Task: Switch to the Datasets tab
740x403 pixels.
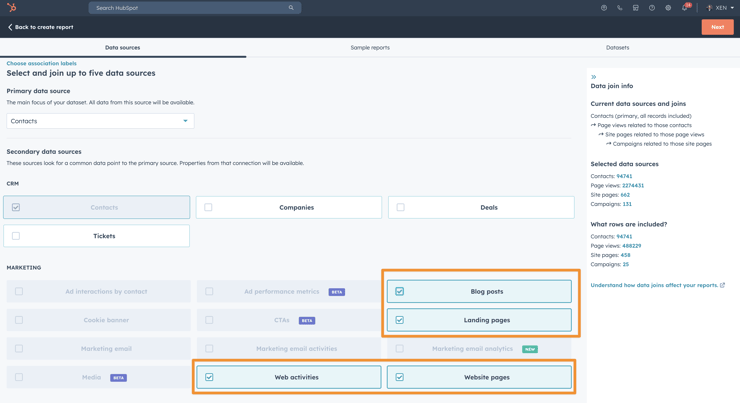Action: [617, 48]
